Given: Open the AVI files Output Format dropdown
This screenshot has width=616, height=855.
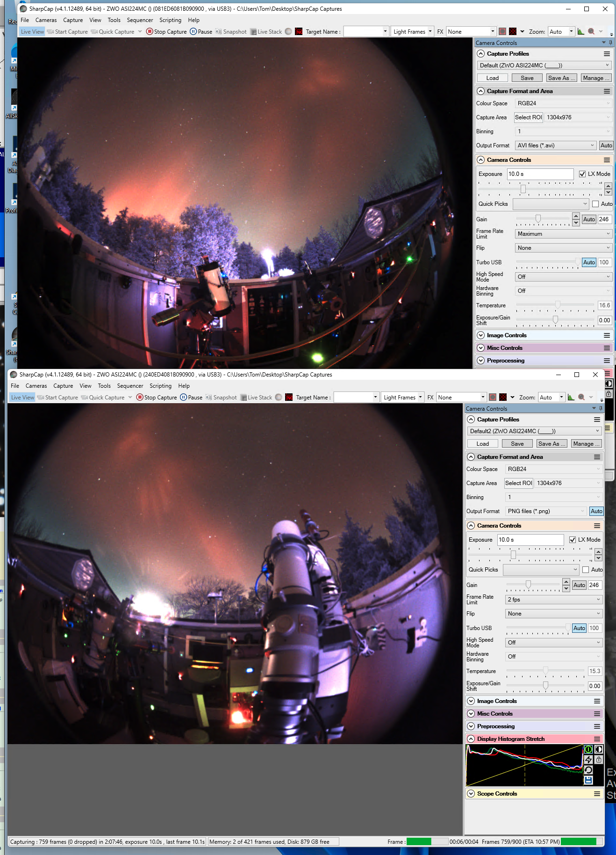Looking at the screenshot, I should (556, 145).
